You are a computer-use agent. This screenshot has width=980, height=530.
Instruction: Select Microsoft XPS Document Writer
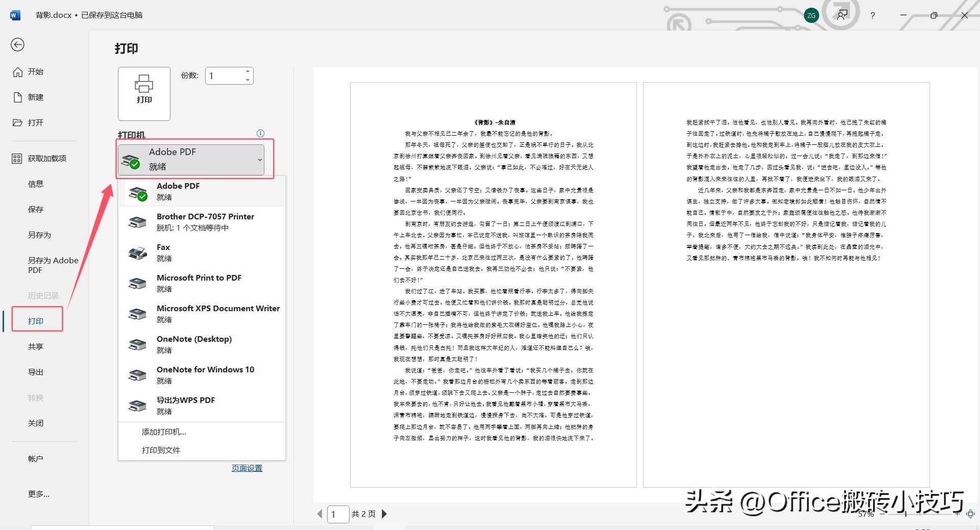(202, 314)
